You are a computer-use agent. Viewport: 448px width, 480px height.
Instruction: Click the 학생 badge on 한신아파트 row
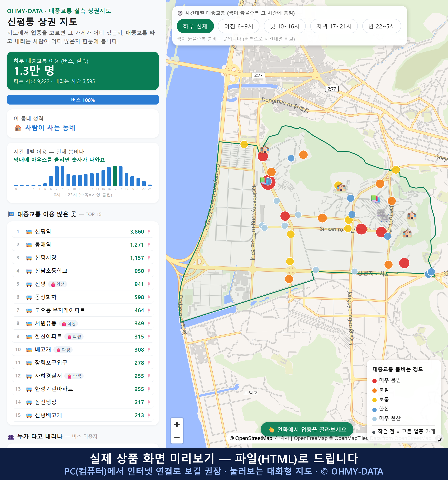point(74,337)
